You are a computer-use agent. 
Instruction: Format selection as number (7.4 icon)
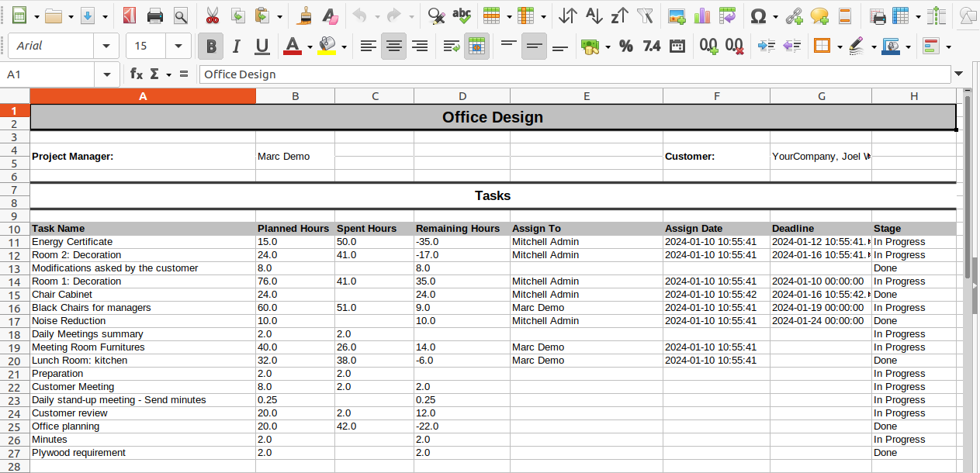[652, 47]
